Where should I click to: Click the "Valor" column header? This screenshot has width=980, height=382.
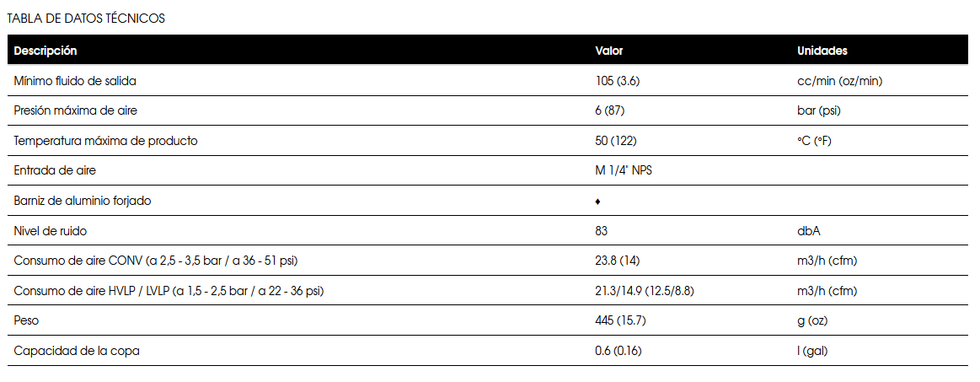click(x=609, y=51)
